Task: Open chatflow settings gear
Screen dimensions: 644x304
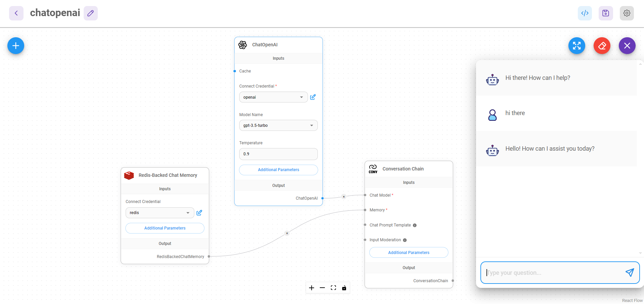Action: tap(627, 13)
